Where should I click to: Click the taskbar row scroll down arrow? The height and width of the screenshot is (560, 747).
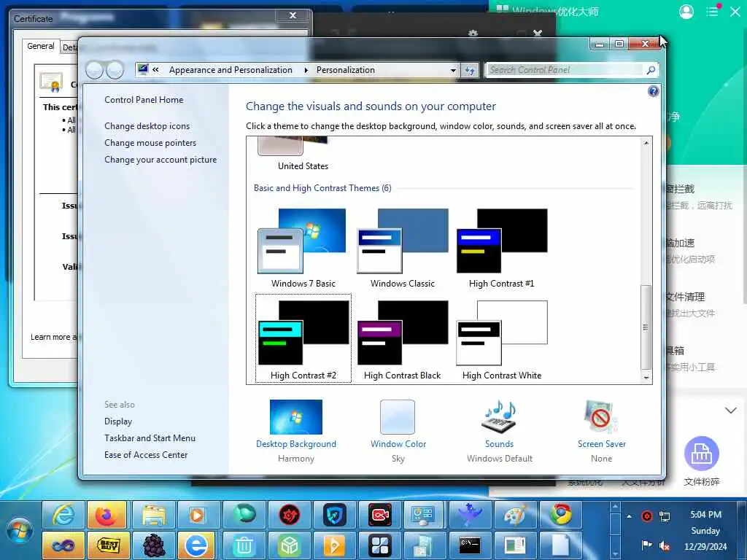click(615, 554)
